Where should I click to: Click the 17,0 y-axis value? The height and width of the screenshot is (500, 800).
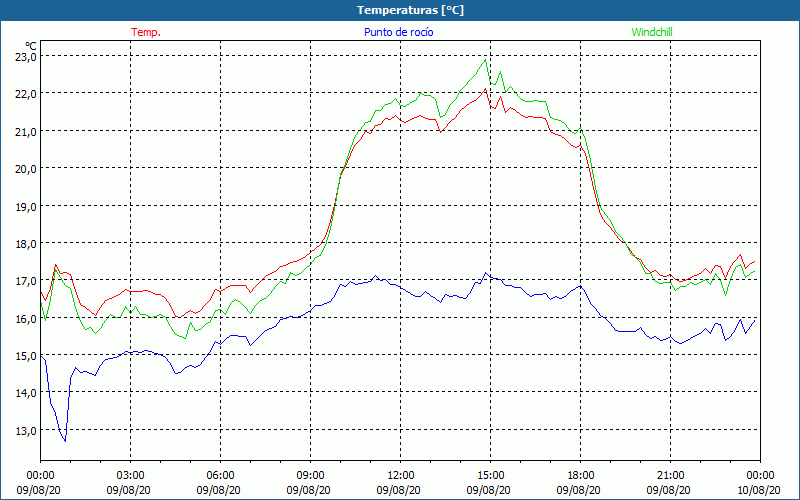point(26,281)
